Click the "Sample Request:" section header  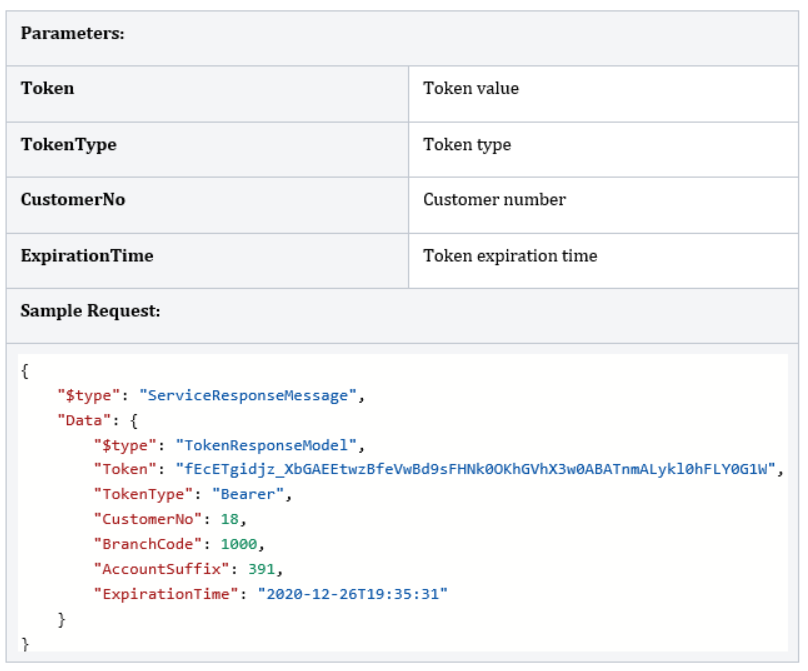tap(90, 310)
